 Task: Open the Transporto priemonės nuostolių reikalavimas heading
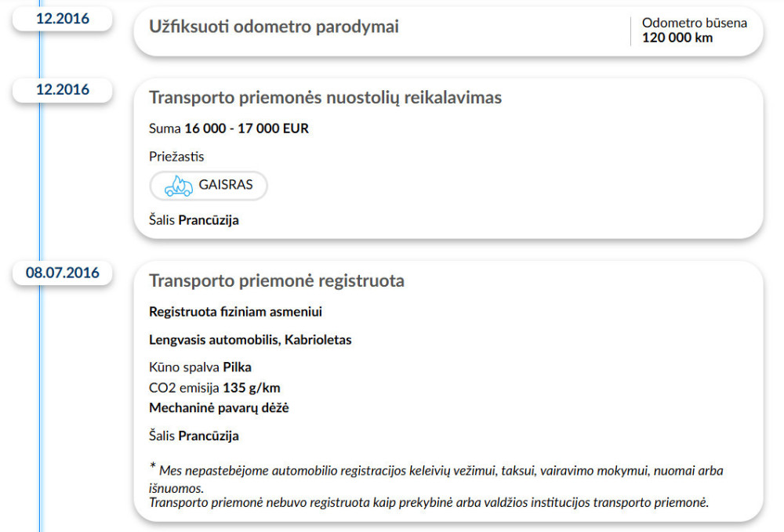click(x=325, y=98)
